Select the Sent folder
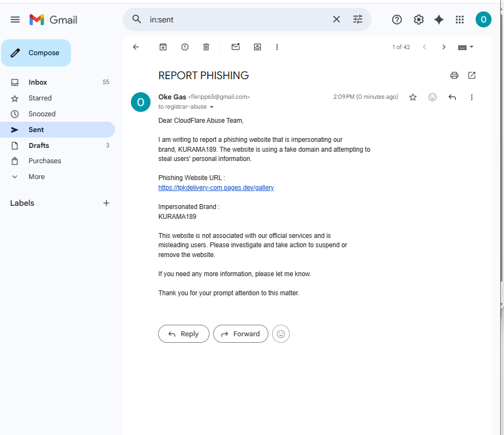 (57, 130)
